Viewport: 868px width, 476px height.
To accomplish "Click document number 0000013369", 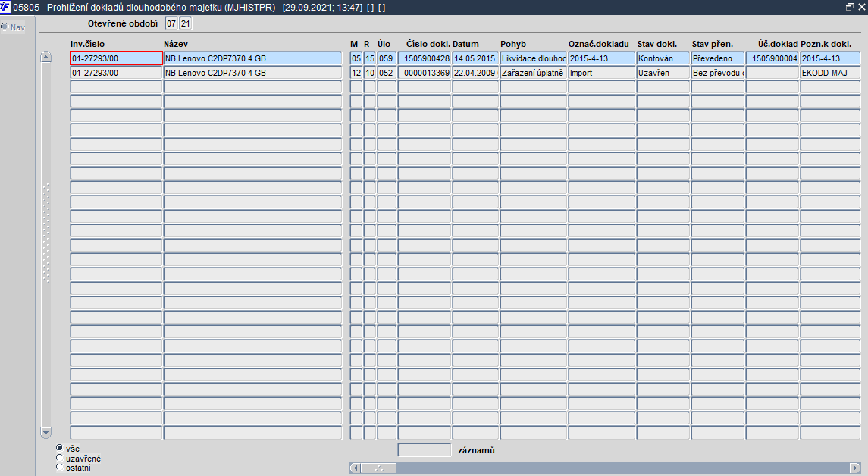I will [424, 73].
